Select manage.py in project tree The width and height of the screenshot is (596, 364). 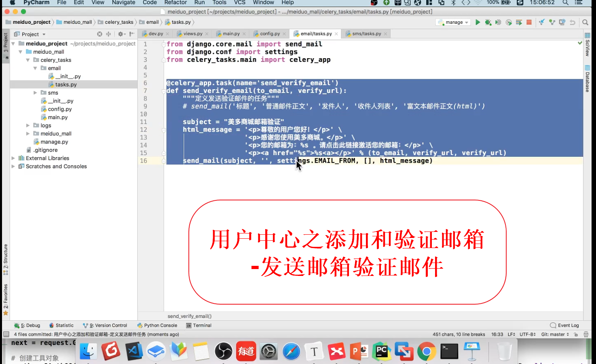54,142
